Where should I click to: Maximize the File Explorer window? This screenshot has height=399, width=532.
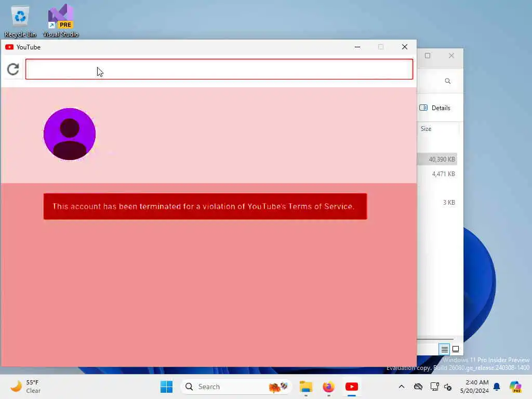click(x=428, y=56)
